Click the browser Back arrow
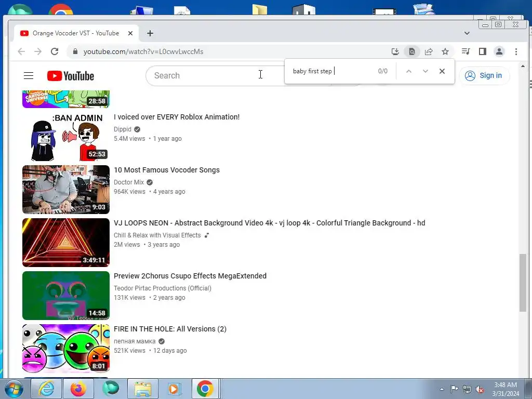532x399 pixels. 21,51
